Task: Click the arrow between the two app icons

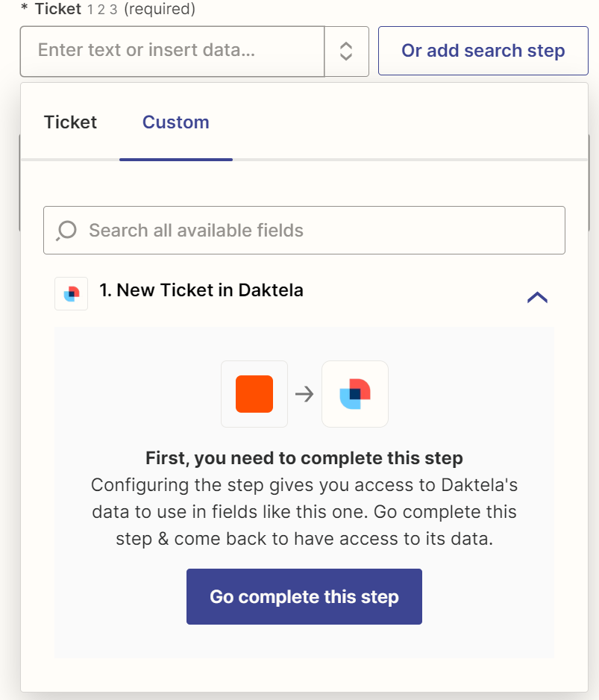Action: [304, 394]
